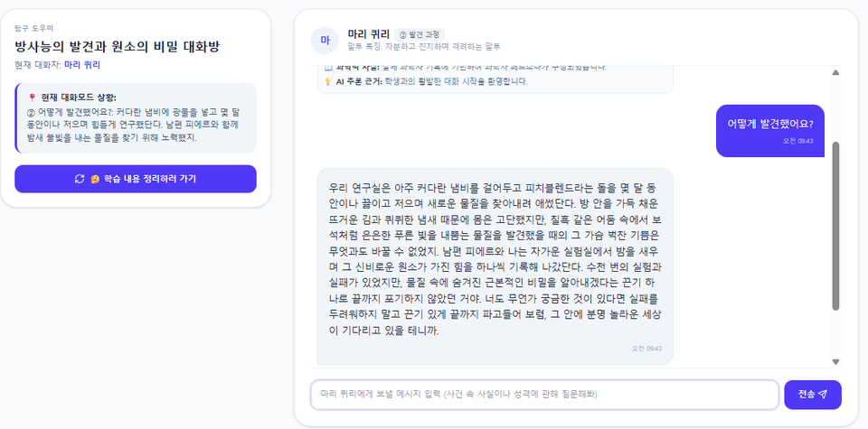Send the message with 전송 button
This screenshot has height=429, width=868.
[813, 395]
